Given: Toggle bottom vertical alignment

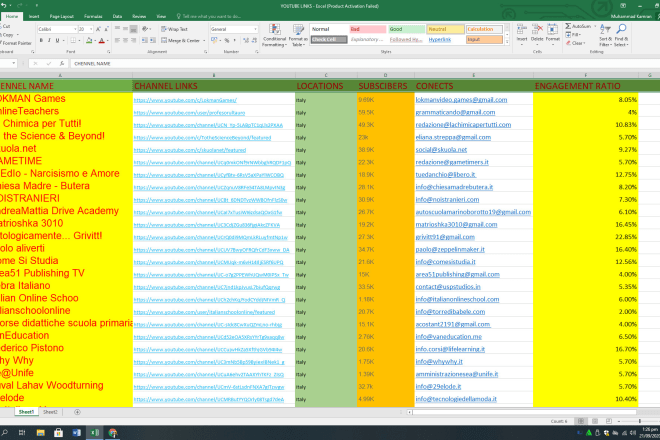Looking at the screenshot, I should (x=133, y=29).
